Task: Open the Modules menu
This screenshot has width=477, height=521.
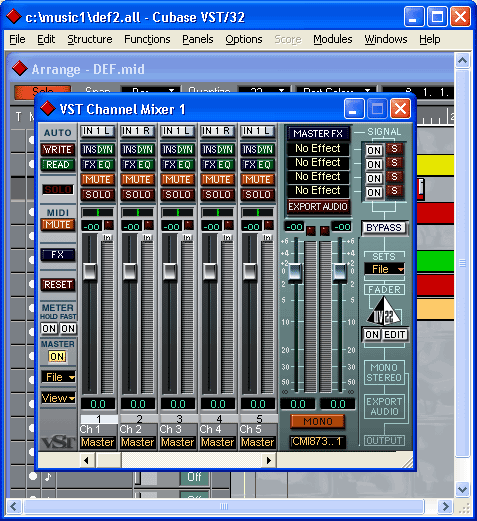Action: pos(333,39)
